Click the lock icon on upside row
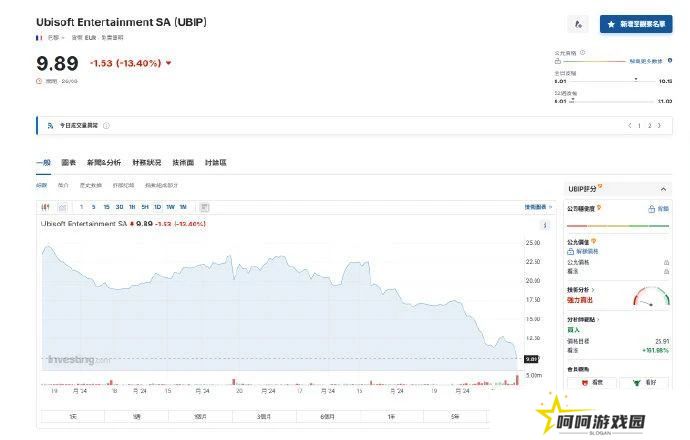Viewport: 690px width, 440px height. 666,271
